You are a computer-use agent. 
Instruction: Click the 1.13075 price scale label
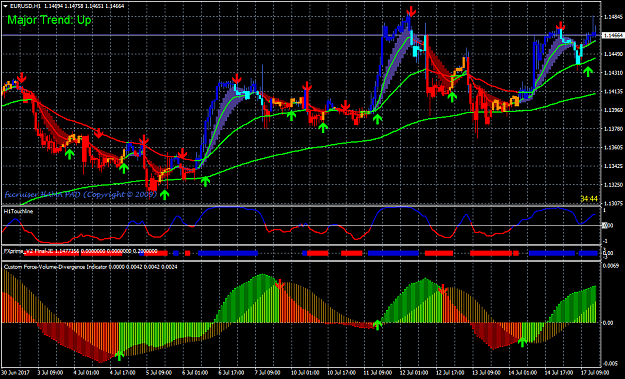[x=613, y=203]
